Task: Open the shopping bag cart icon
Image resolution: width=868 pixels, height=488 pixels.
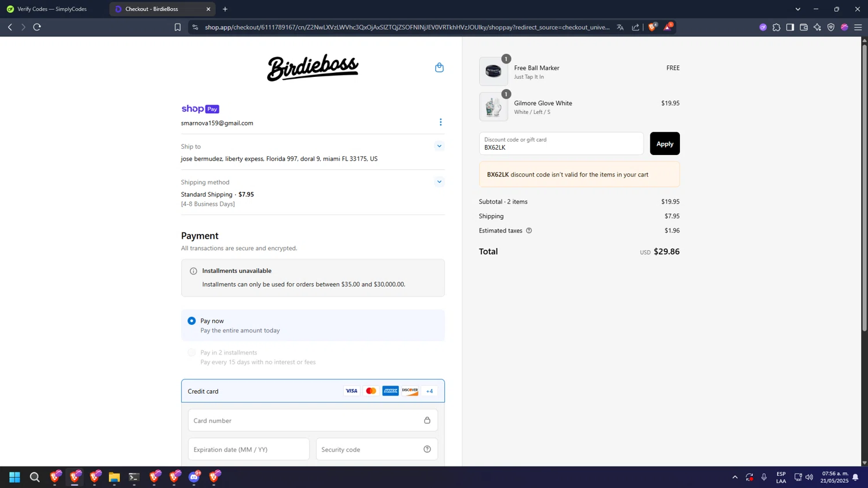Action: [439, 68]
